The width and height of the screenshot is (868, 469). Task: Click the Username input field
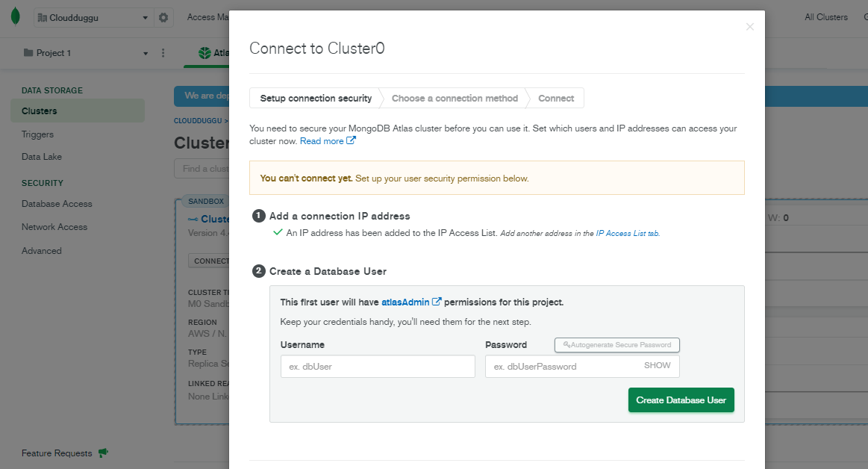tap(378, 367)
